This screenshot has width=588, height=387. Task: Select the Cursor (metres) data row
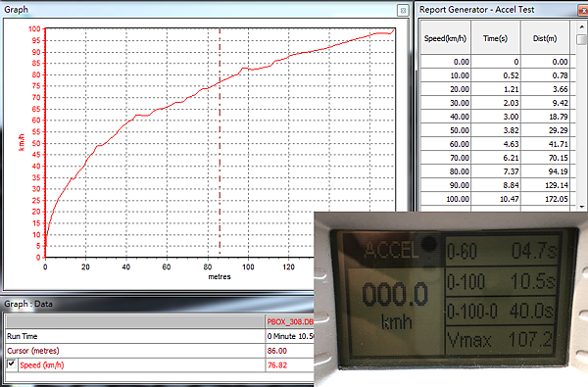tap(160, 351)
